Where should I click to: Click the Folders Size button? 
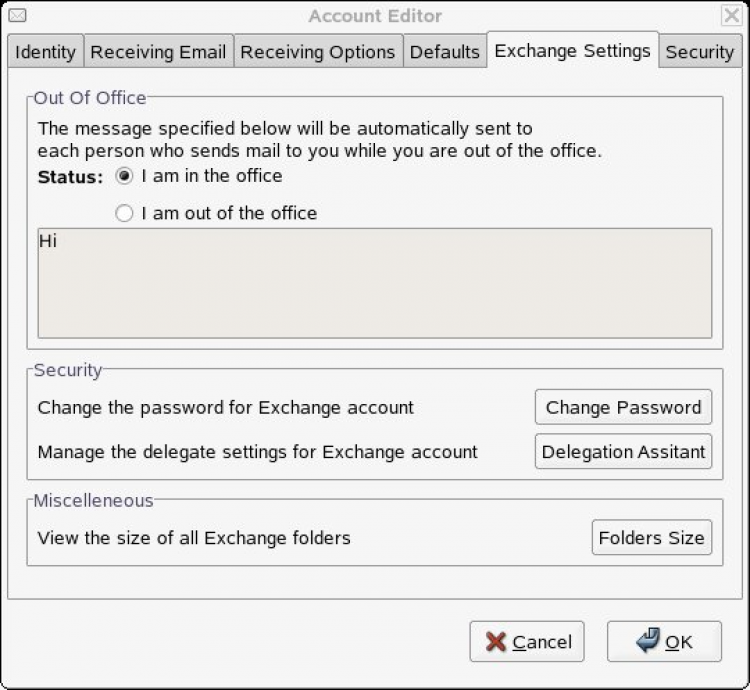pyautogui.click(x=651, y=538)
